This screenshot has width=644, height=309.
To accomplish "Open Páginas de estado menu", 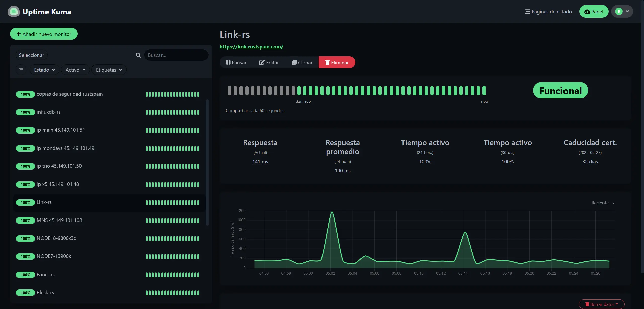I will 548,12.
